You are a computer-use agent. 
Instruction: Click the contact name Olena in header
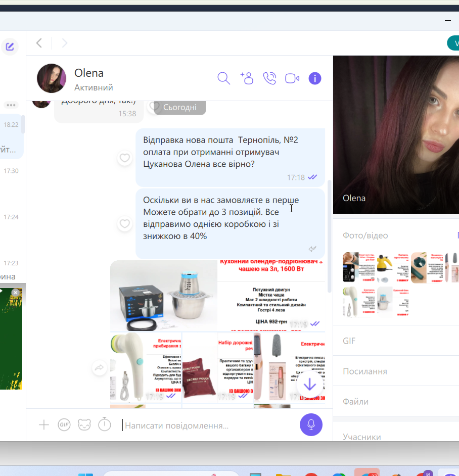click(x=89, y=73)
